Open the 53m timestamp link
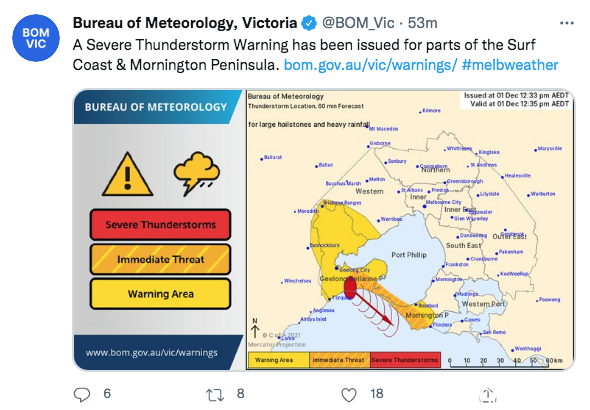The width and height of the screenshot is (590, 410). pyautogui.click(x=423, y=23)
